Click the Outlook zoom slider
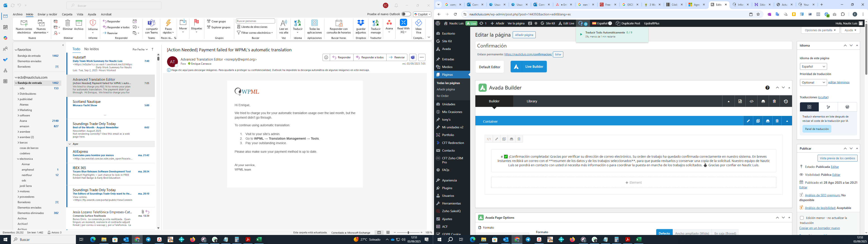868x244 pixels. coord(408,232)
